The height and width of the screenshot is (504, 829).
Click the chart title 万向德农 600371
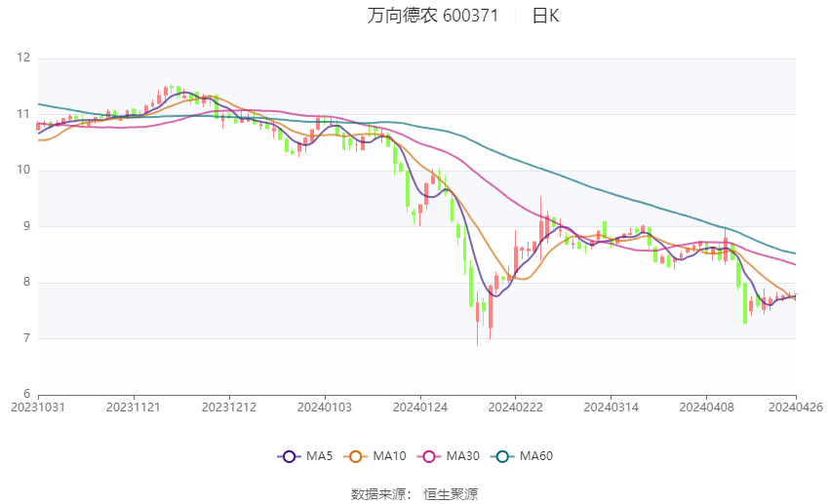pyautogui.click(x=433, y=17)
